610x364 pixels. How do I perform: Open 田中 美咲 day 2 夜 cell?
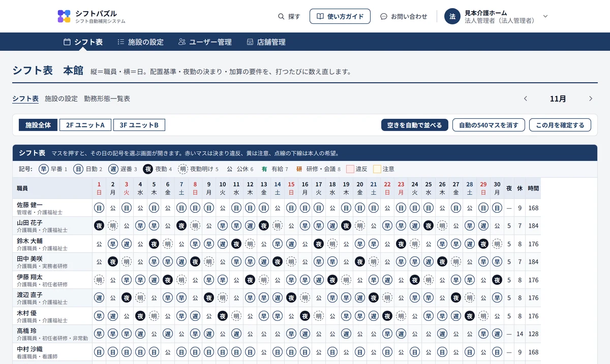coord(113,262)
